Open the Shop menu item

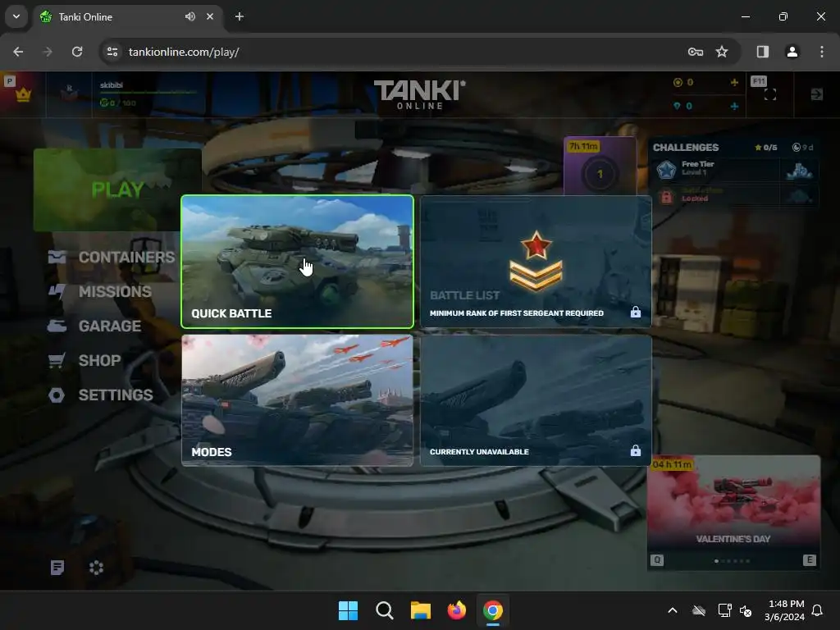[84, 361]
